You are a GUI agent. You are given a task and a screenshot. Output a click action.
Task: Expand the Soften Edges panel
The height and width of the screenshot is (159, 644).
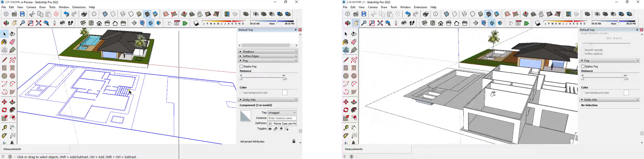(251, 56)
